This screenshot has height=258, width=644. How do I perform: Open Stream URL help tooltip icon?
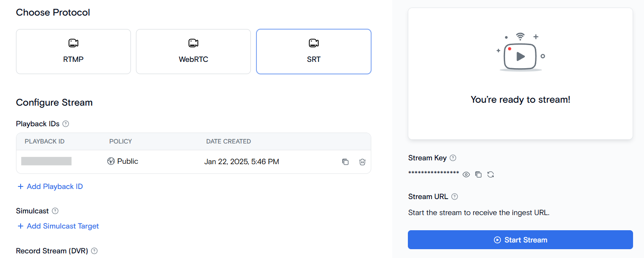tap(455, 197)
